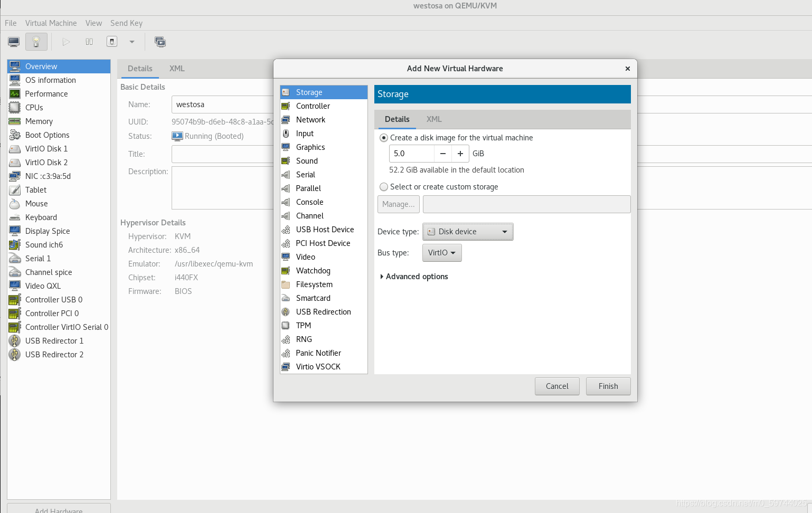Choose the TPM device category
This screenshot has height=513, width=812.
coord(304,325)
